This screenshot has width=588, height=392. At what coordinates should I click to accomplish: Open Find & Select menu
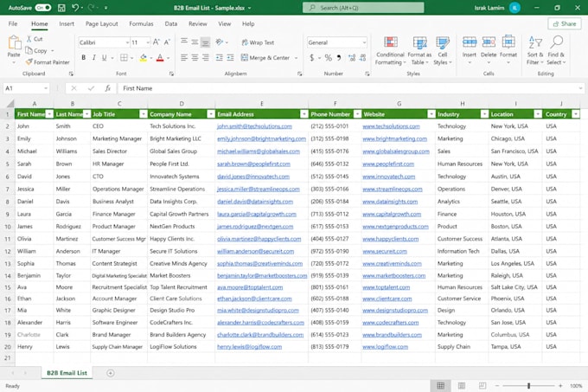coord(556,51)
